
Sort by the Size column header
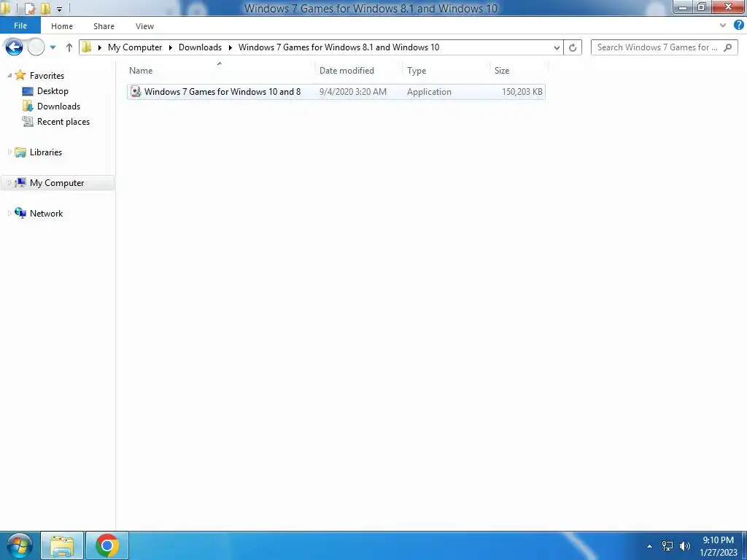point(519,71)
